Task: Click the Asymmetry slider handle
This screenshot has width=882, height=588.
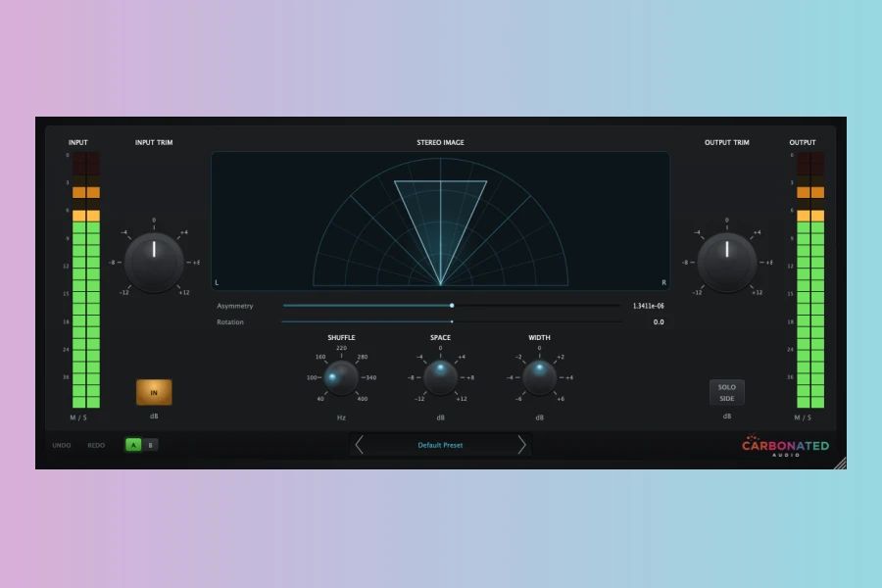Action: 452,306
